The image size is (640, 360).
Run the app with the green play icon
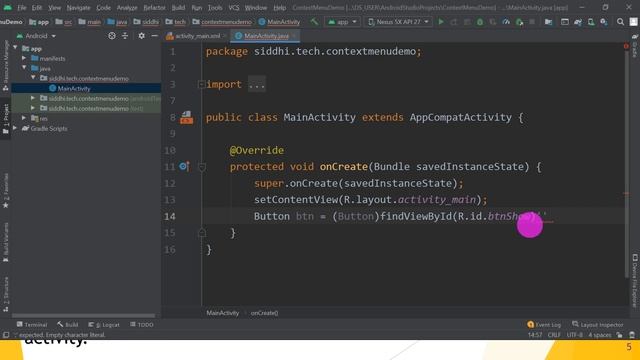441,22
